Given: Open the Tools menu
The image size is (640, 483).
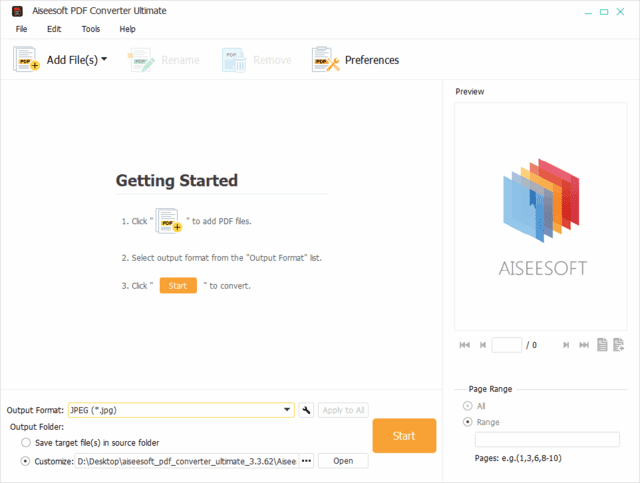Looking at the screenshot, I should coord(91,29).
